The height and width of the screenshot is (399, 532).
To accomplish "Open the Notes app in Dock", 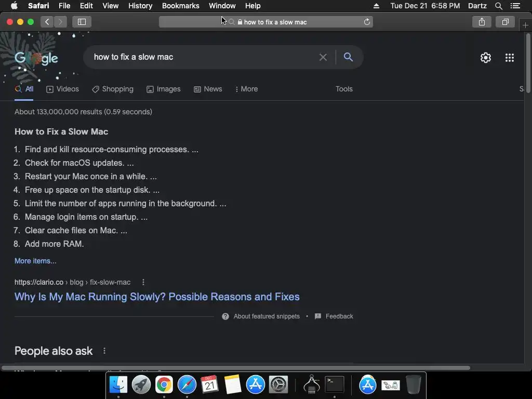I will click(233, 385).
